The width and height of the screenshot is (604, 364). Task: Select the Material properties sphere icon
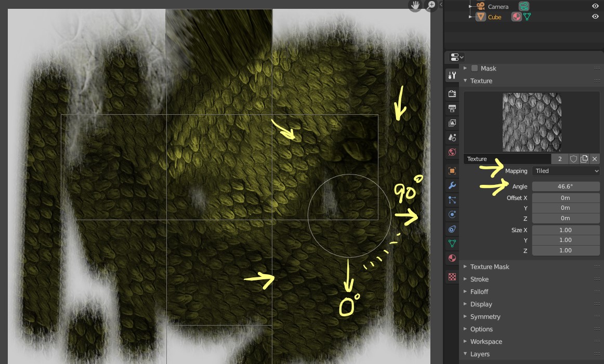tap(452, 258)
